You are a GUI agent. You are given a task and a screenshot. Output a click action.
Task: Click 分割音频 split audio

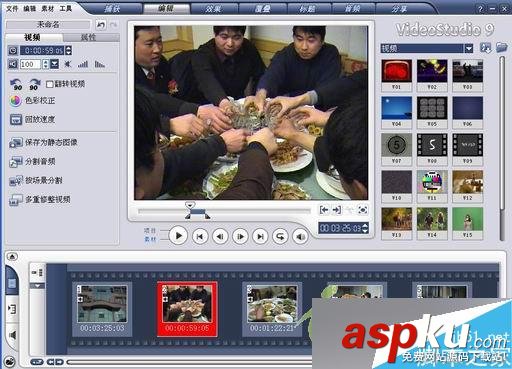(x=32, y=162)
